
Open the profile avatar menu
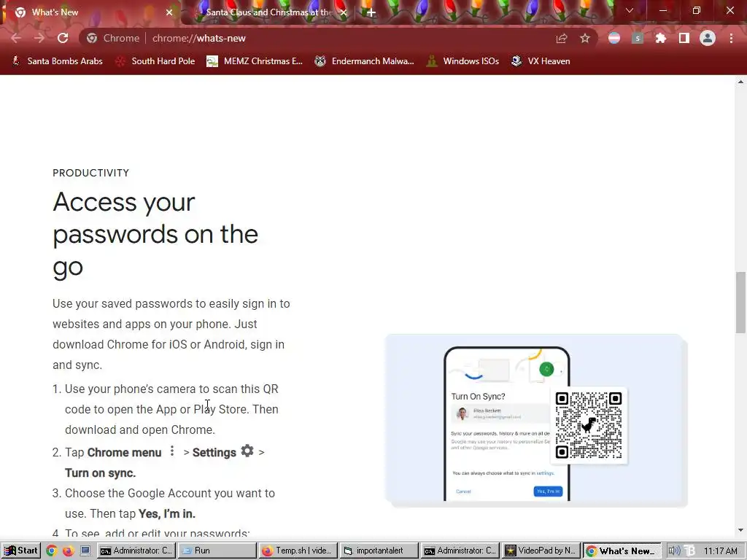coord(708,38)
